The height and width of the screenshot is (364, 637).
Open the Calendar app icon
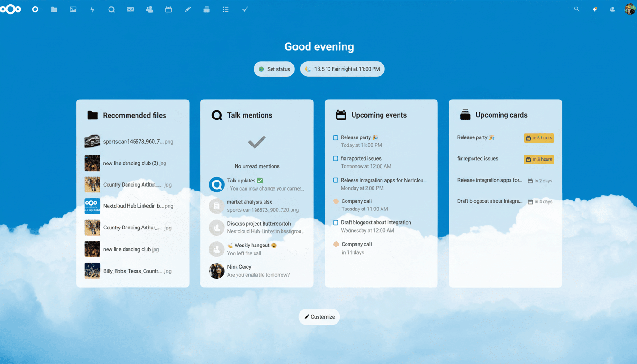coord(168,9)
